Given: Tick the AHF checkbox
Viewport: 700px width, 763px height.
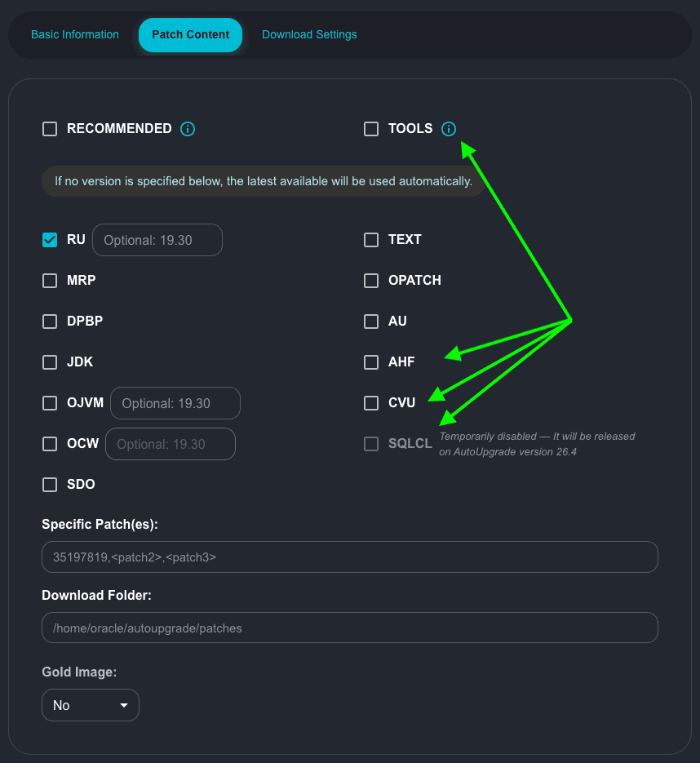Looking at the screenshot, I should coord(371,362).
